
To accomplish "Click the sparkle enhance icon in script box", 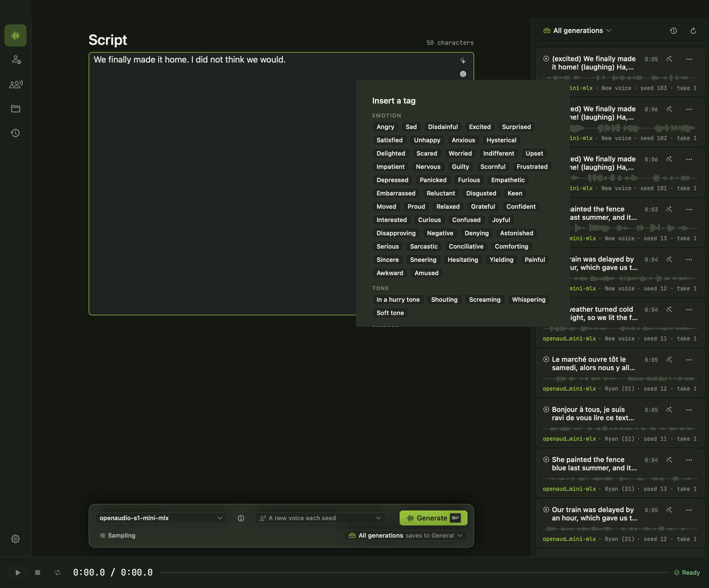I will coord(463,61).
